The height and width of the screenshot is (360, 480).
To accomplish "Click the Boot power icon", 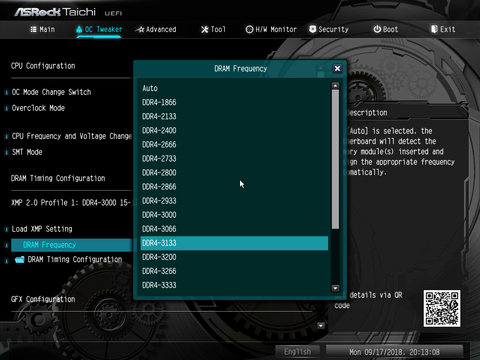I will point(377,29).
